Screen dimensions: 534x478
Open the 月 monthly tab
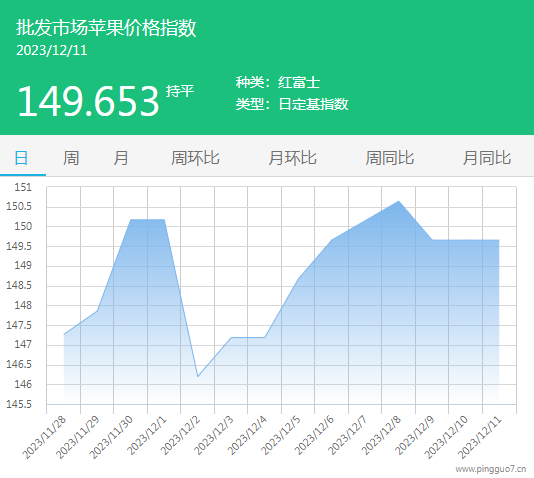pyautogui.click(x=121, y=158)
